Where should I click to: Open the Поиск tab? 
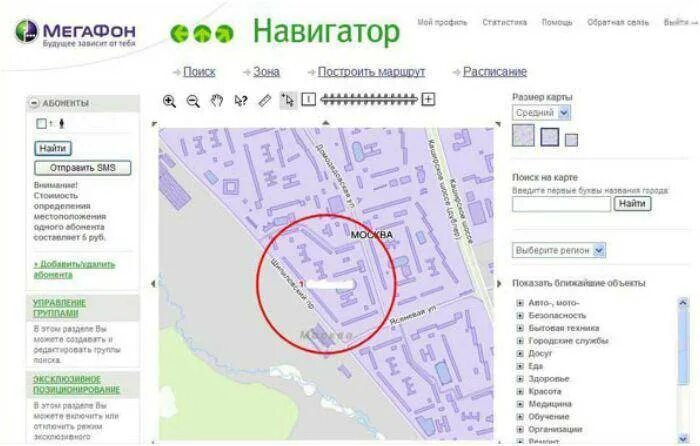pos(199,72)
